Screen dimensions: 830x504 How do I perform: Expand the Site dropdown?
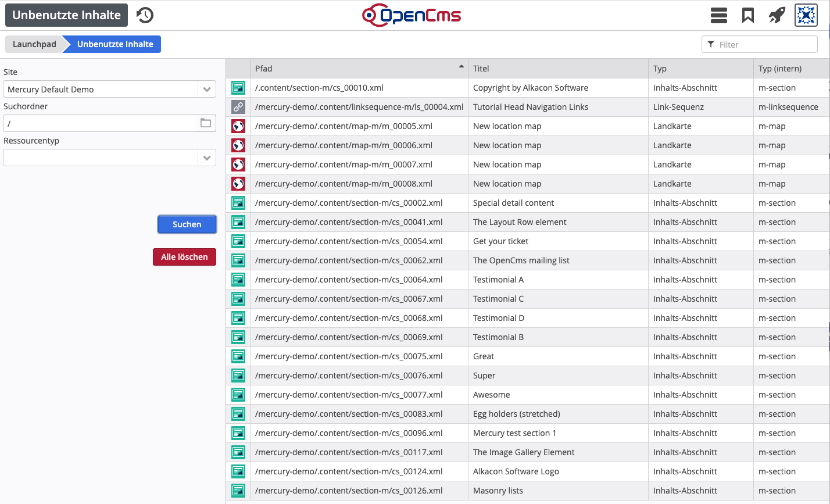click(206, 90)
